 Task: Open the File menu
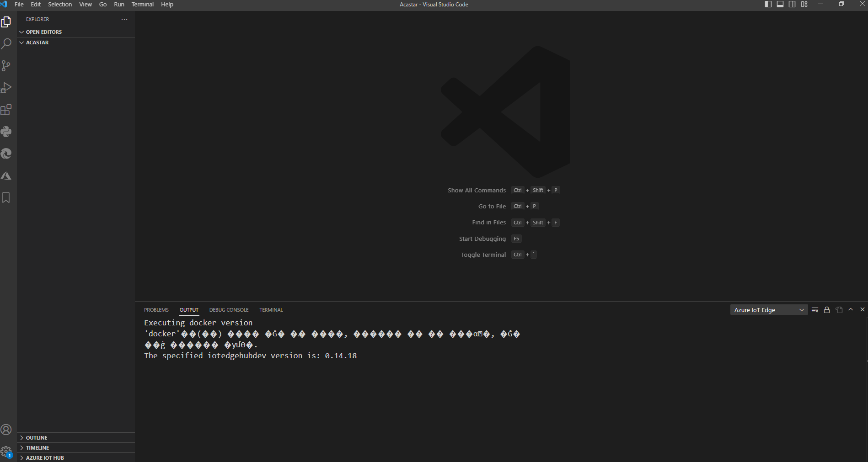(x=19, y=4)
